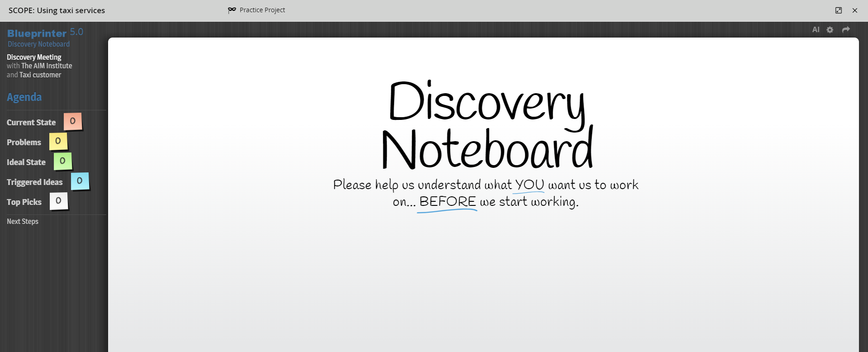Open the Current State agenda item
868x352 pixels.
coord(31,123)
